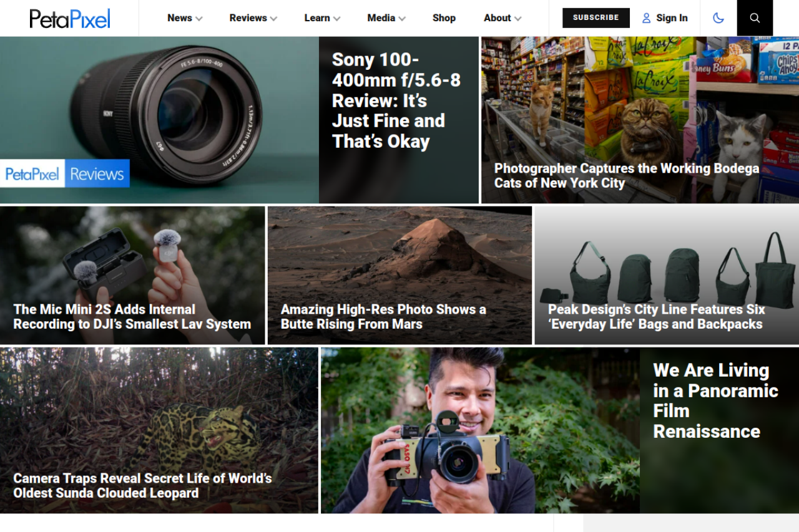The image size is (799, 532).
Task: Click the Sign In link
Action: tap(672, 18)
